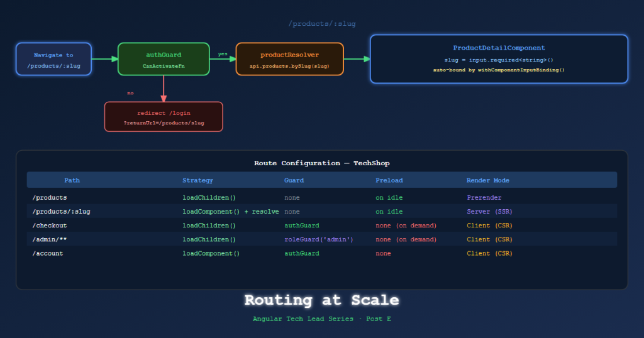Select the '/account' path cell
Viewport: 644px width, 338px height.
click(x=48, y=254)
